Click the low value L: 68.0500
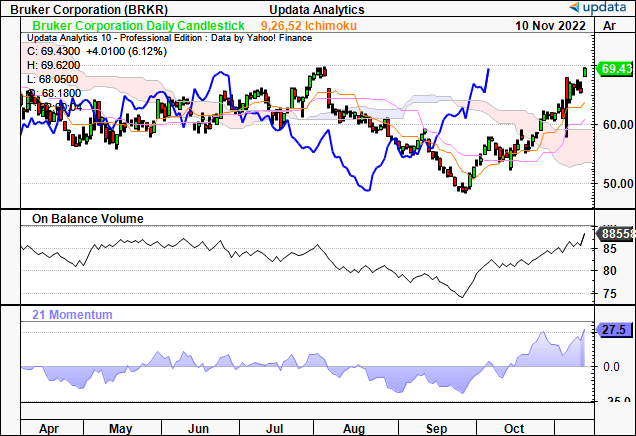The width and height of the screenshot is (636, 436). tap(53, 79)
